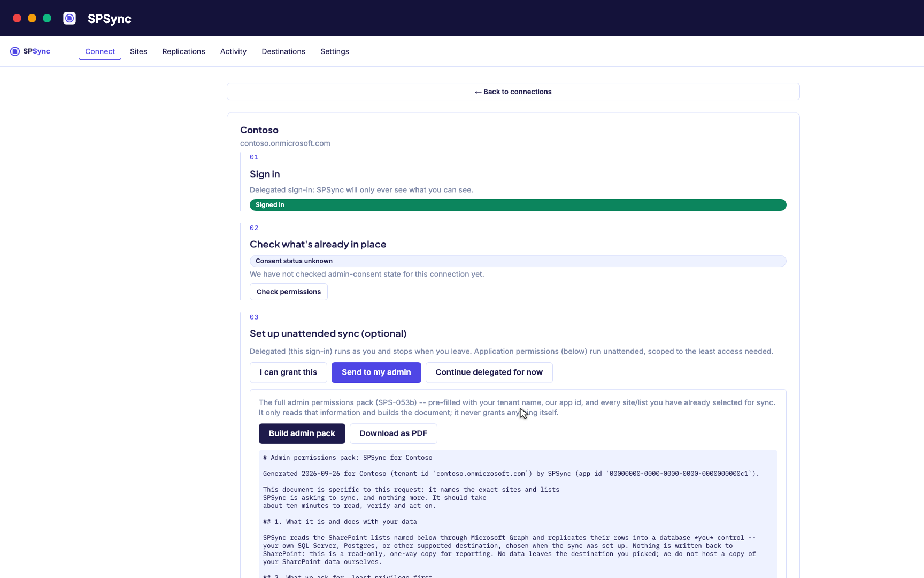
Task: Click the SPSync app icon in title bar
Action: [x=70, y=18]
